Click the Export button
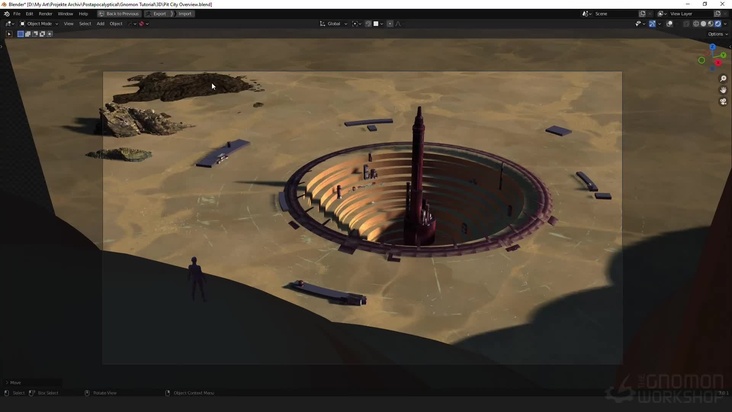This screenshot has height=412, width=732. click(x=159, y=14)
